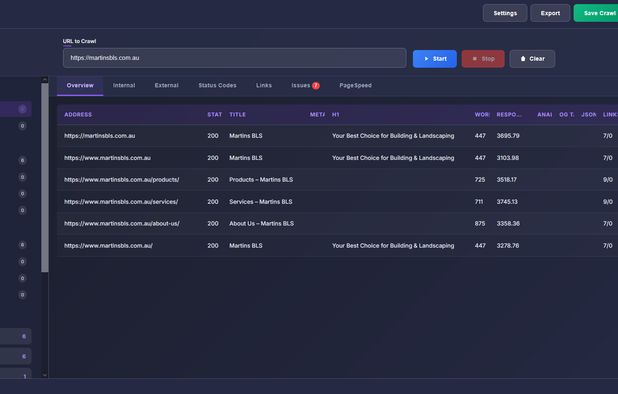
Task: Sort by the TITLE column header
Action: tap(238, 115)
